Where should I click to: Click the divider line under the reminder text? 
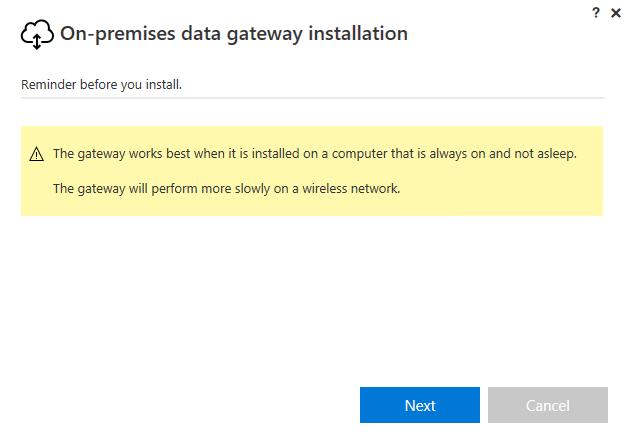[313, 98]
